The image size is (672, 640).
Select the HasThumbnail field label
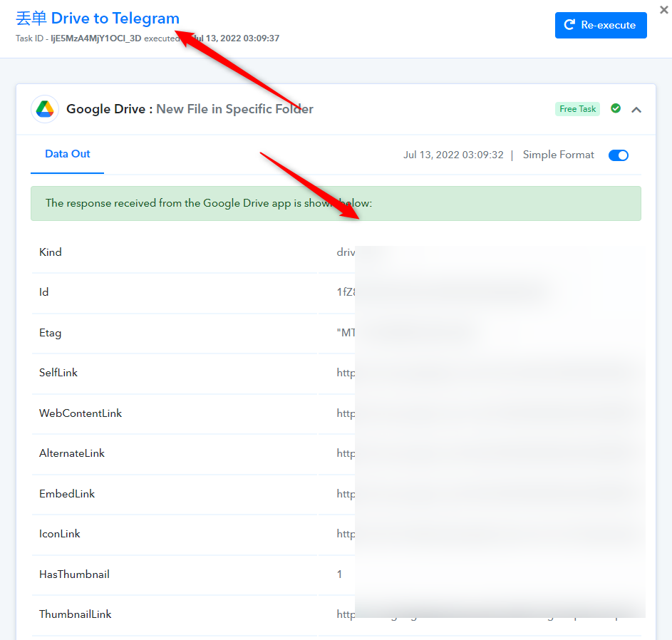tap(75, 574)
